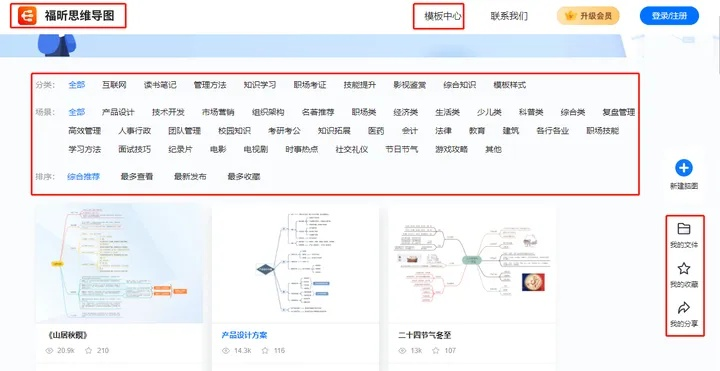This screenshot has width=720, height=371.
Task: Choose 少儿类 scene filter
Action: pos(489,112)
